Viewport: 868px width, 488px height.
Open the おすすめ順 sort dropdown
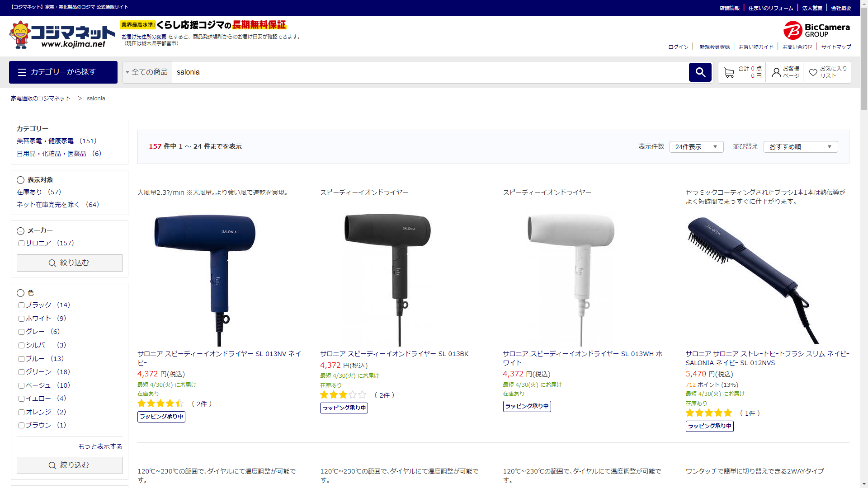pyautogui.click(x=800, y=147)
